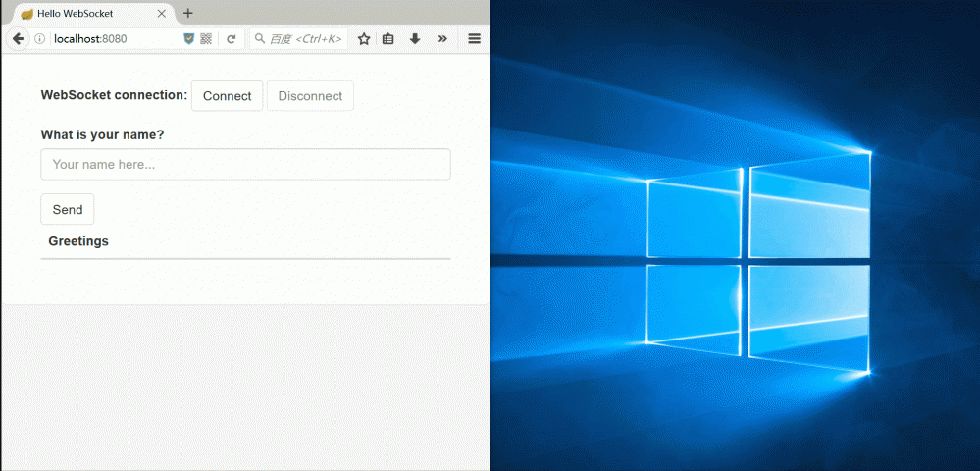Click the Disconnect button

[x=310, y=96]
